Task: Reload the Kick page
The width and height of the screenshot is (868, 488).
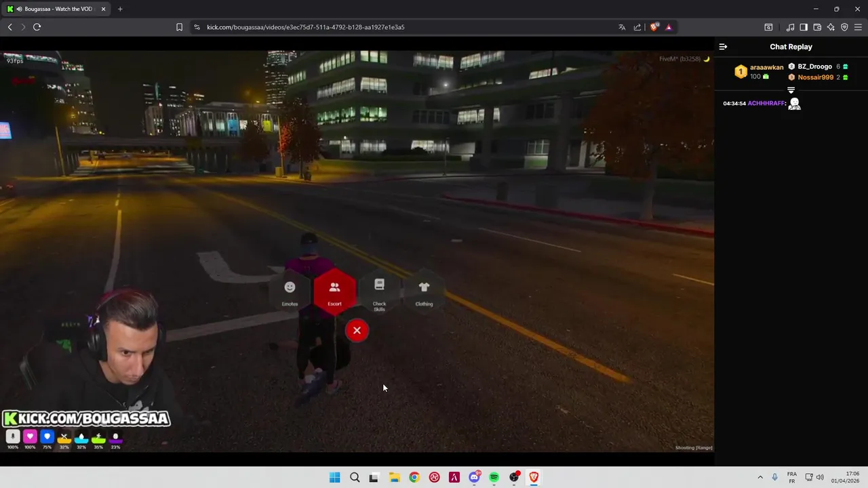Action: pyautogui.click(x=37, y=27)
